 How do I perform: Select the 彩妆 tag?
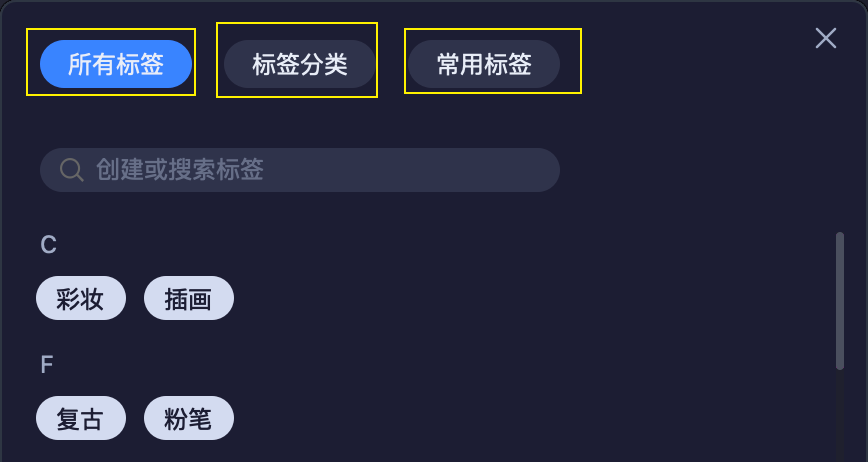point(81,298)
